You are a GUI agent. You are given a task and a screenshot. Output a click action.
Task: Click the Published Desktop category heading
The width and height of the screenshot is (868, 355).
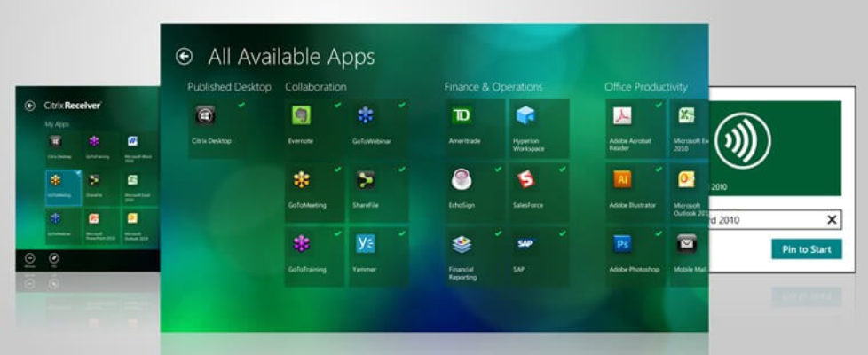229,87
